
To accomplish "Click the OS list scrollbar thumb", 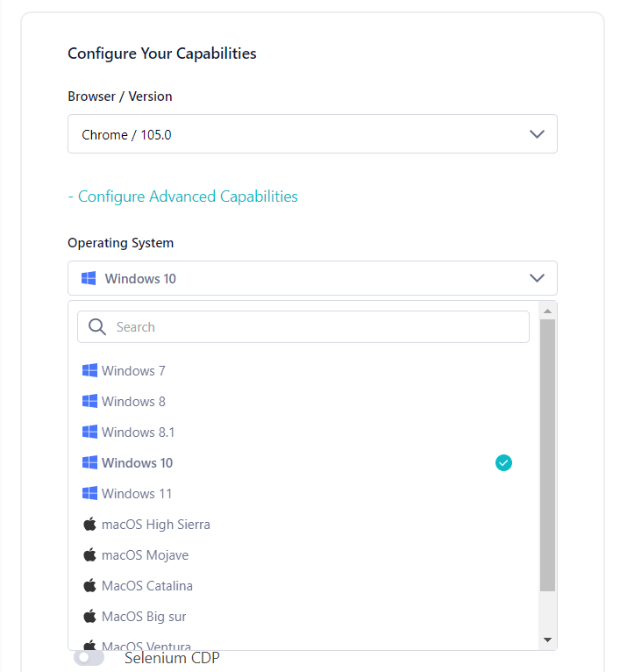I will (x=547, y=454).
